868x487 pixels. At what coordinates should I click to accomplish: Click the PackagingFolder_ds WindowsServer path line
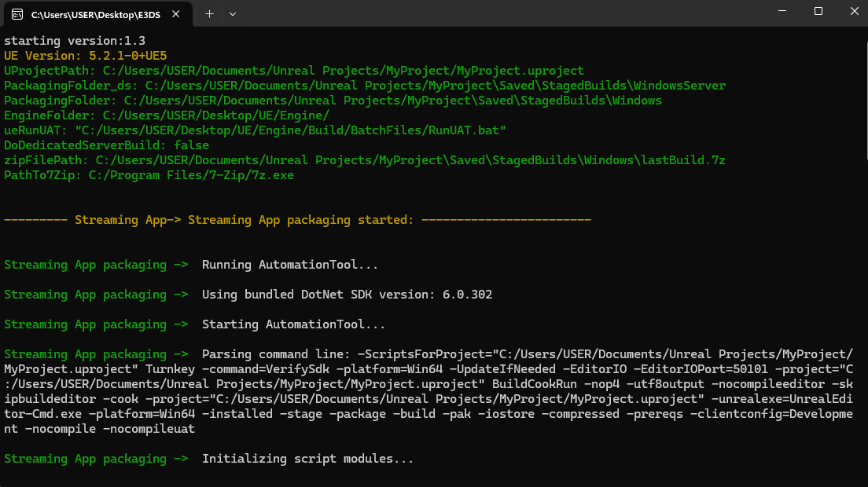tap(364, 86)
